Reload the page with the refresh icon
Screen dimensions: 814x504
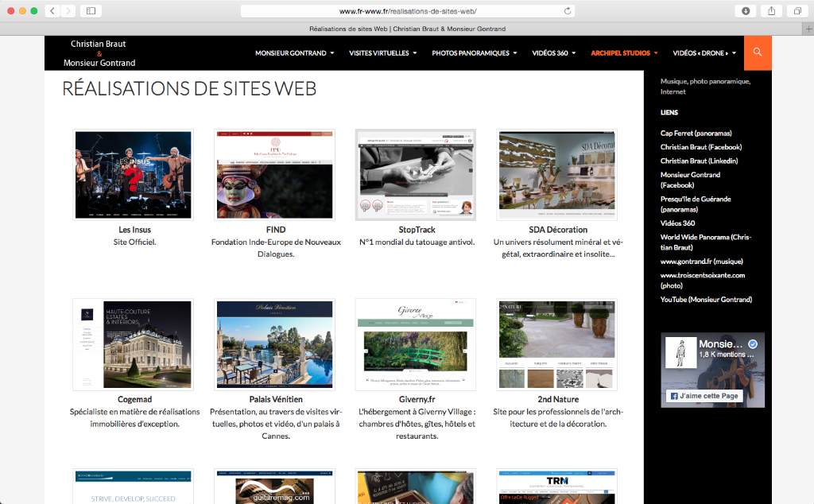pos(568,11)
